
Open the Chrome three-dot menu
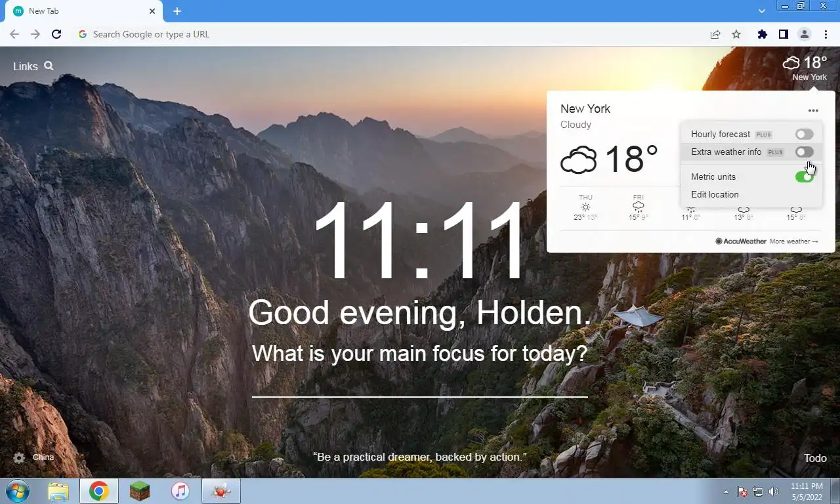coord(825,34)
